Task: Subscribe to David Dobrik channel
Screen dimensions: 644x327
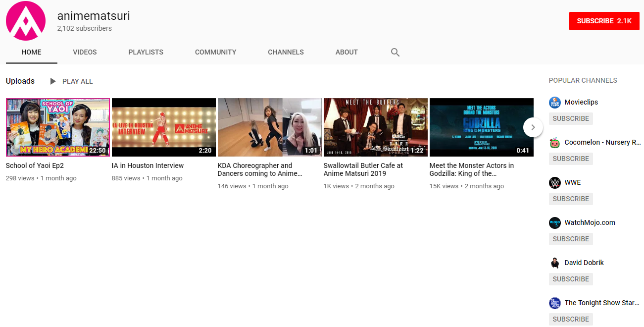Action: pos(571,279)
